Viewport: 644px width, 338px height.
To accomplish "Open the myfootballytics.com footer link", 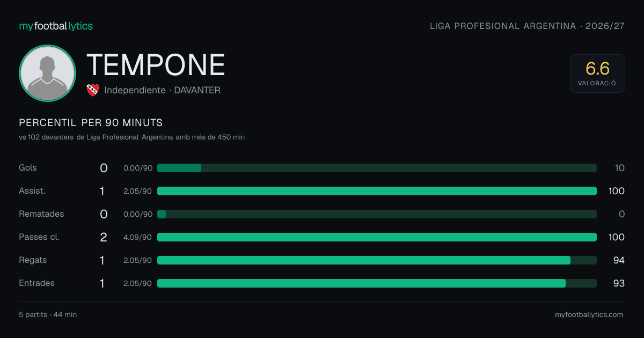I will 589,315.
